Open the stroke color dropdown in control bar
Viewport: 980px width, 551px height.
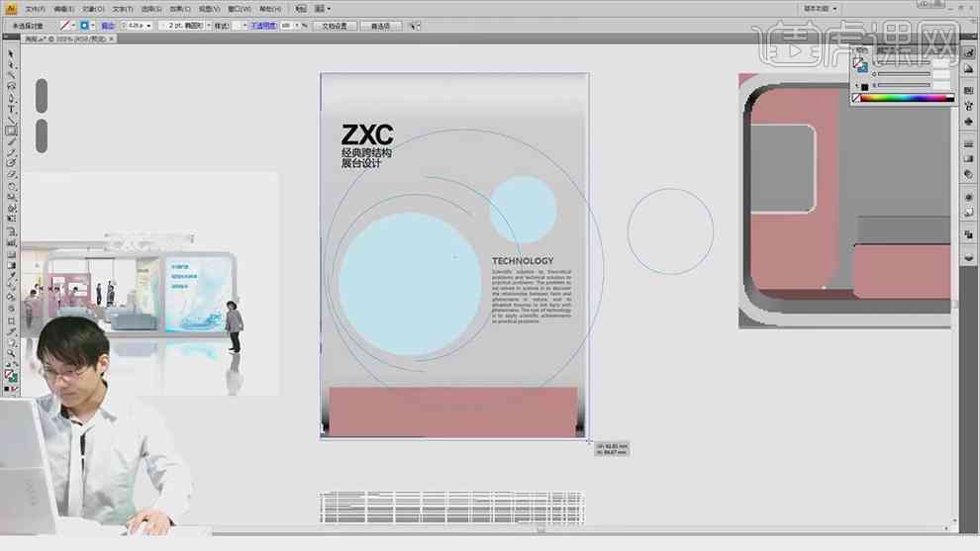pos(92,26)
